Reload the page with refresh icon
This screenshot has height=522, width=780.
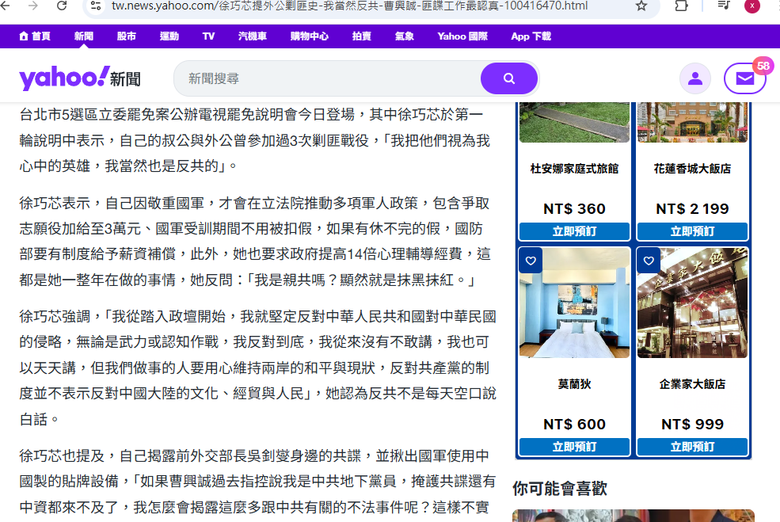[62, 5]
